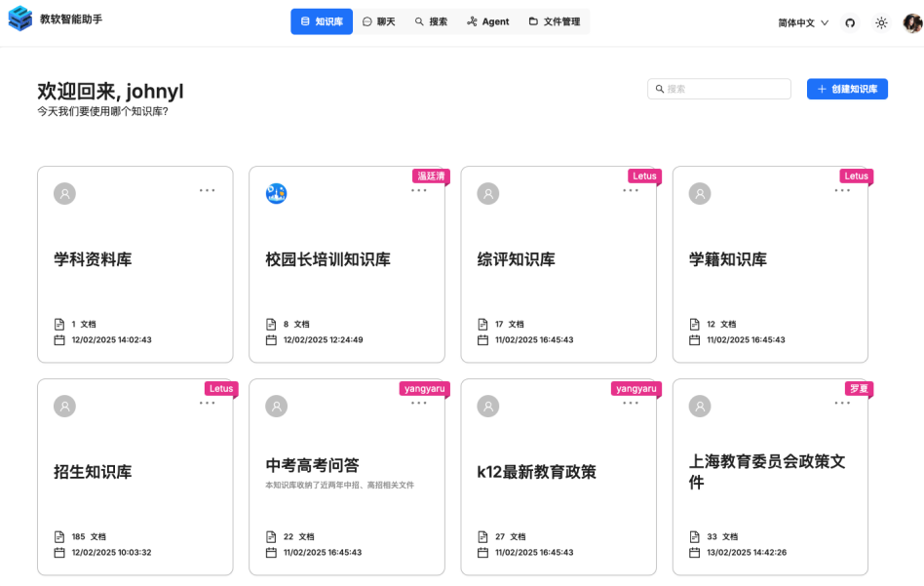Open the GitHub icon link
Screen dimensions: 924x586
tap(849, 22)
